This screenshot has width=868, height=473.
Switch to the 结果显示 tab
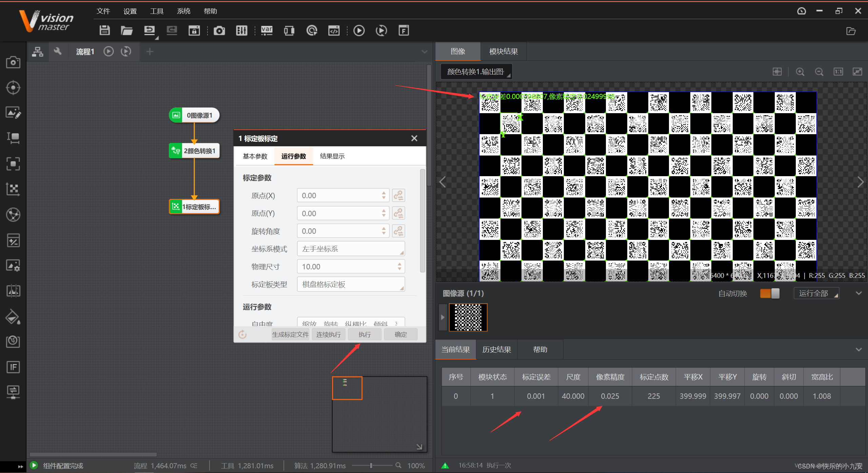[332, 156]
